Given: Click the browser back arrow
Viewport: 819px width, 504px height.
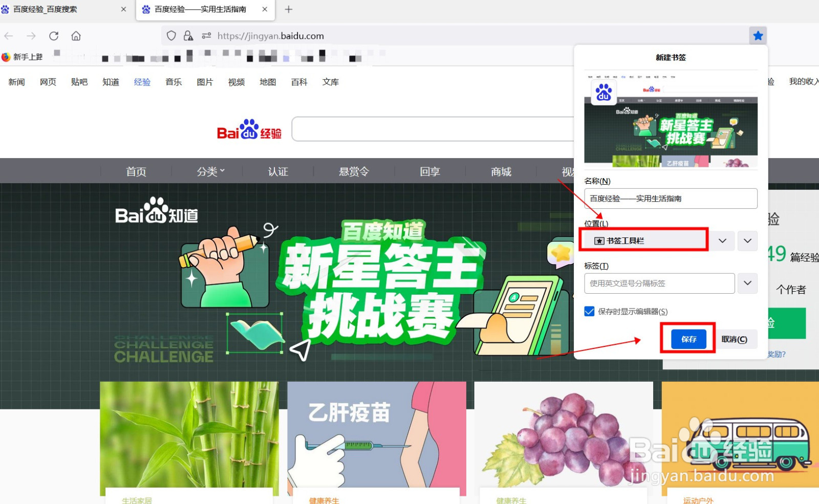Looking at the screenshot, I should click(x=9, y=36).
